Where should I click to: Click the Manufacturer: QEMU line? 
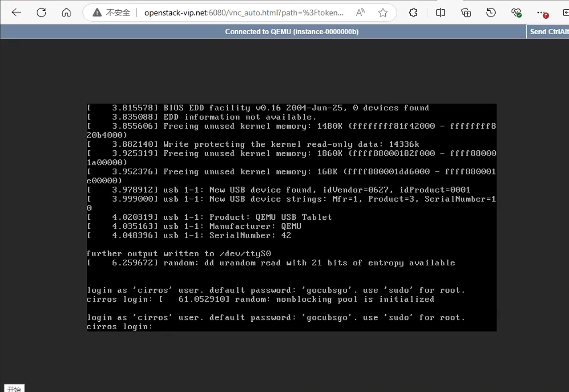(x=194, y=226)
